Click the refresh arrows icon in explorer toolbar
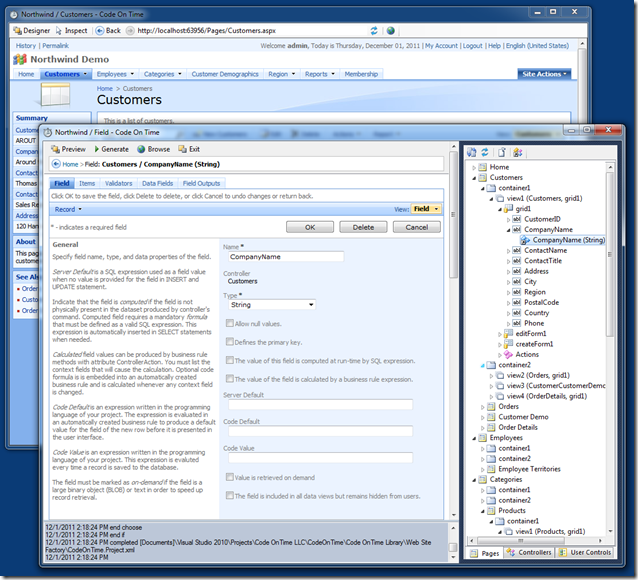The width and height of the screenshot is (638, 580). click(485, 153)
